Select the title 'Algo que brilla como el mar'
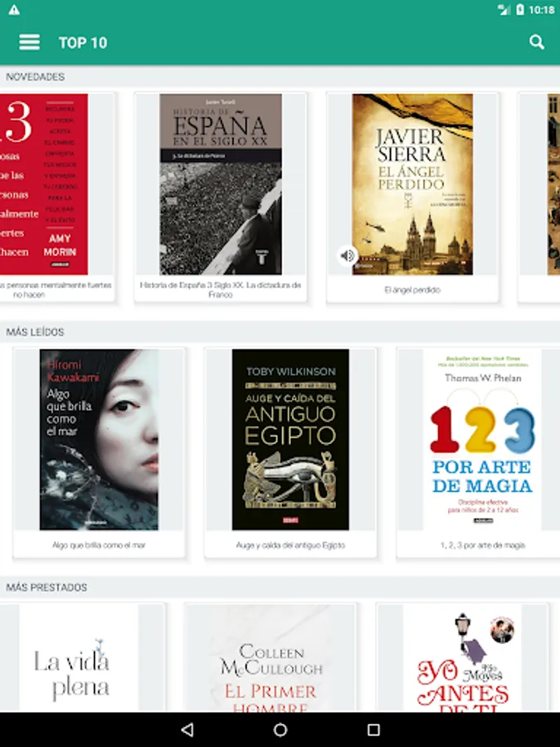This screenshot has height=747, width=560. coord(99,545)
